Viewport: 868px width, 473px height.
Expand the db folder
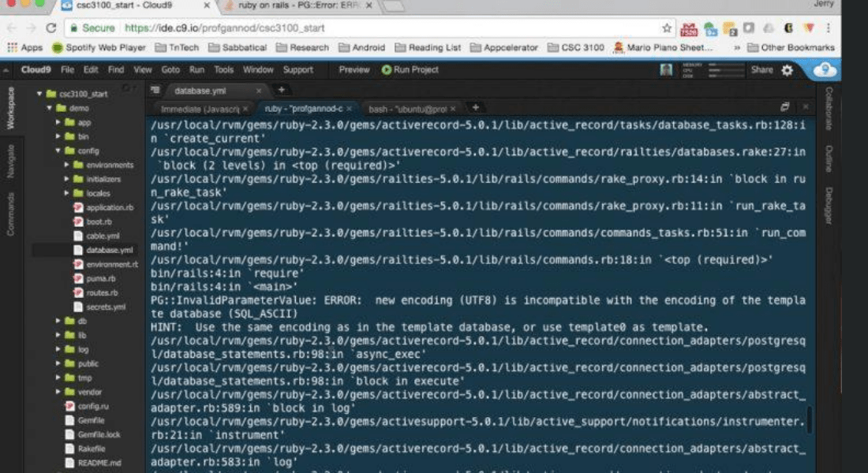point(58,321)
